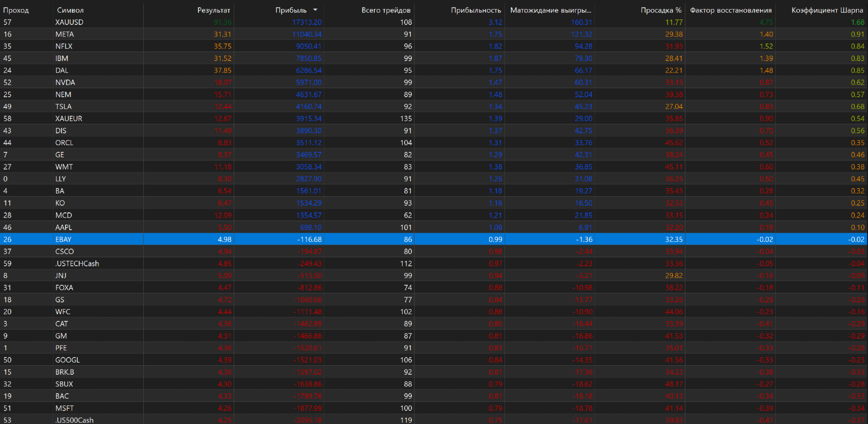Click the MSFT symbol cell

pyautogui.click(x=64, y=408)
